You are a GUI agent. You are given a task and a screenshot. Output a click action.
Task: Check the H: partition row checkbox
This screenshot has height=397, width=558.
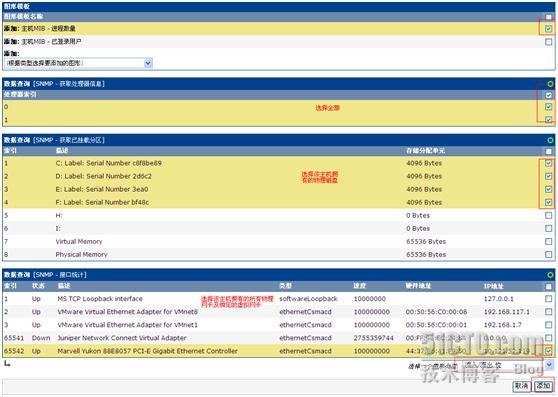point(548,216)
